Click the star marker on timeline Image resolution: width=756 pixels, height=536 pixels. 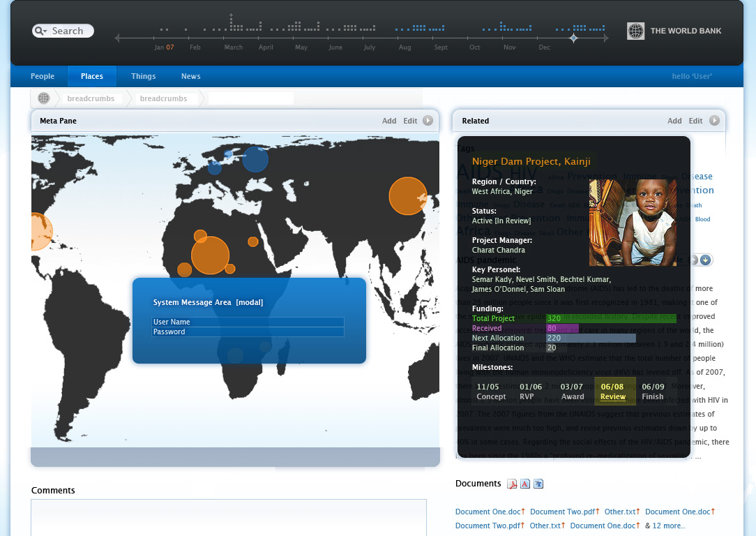[573, 38]
